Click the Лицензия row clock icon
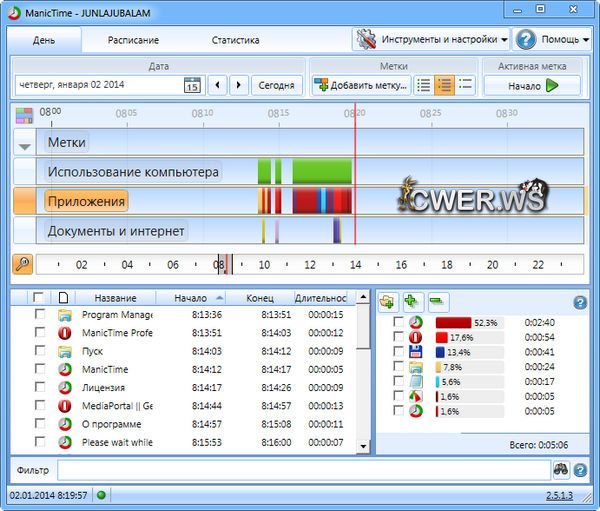 [65, 387]
